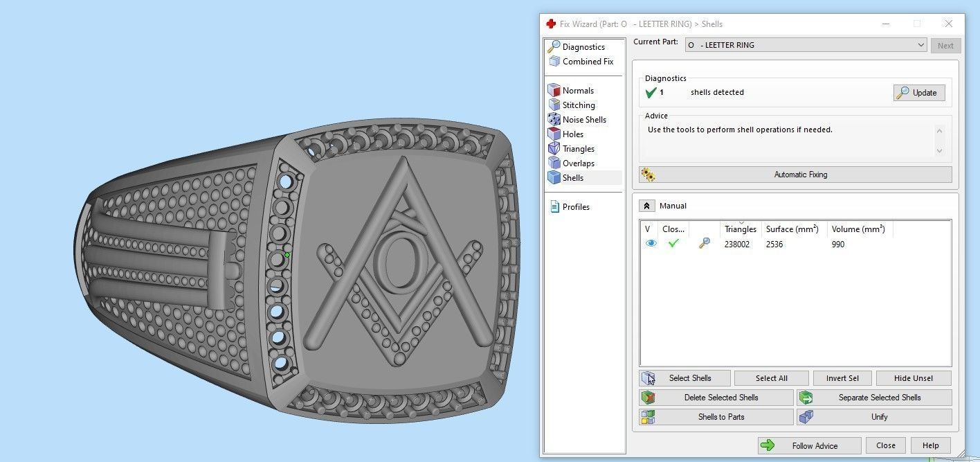The width and height of the screenshot is (980, 462).
Task: Click the Overlaps icon
Action: click(x=554, y=163)
